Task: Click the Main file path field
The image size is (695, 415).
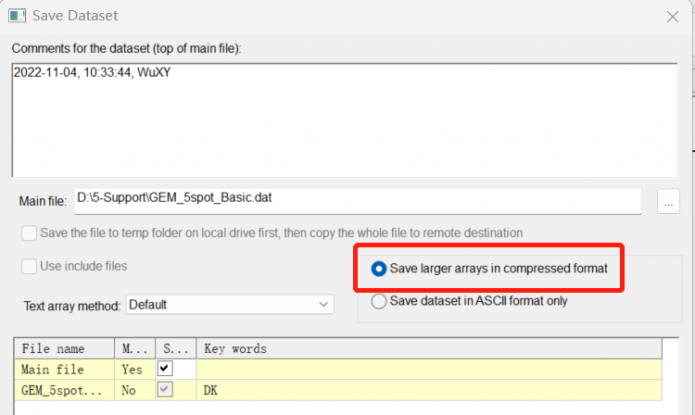Action: 357,201
